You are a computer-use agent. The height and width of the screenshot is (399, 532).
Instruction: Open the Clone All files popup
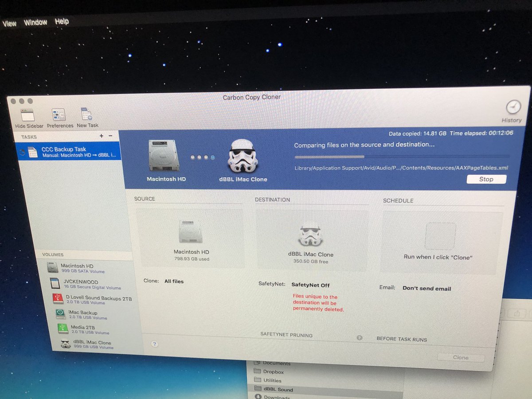tap(174, 281)
